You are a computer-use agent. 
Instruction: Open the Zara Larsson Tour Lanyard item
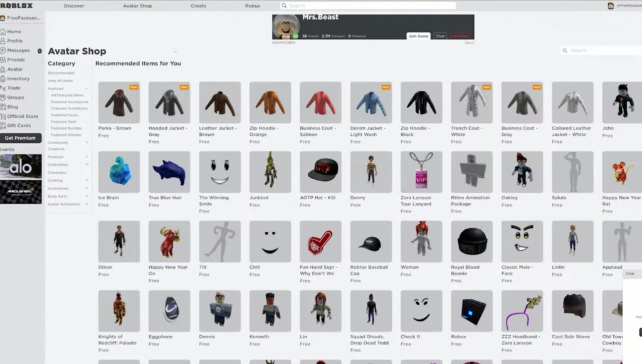(421, 172)
